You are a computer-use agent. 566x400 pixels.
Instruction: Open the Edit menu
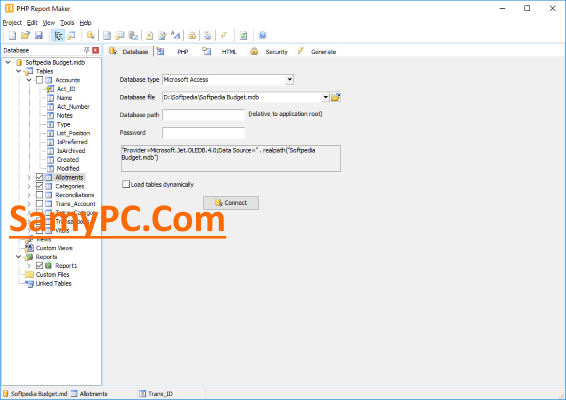click(32, 23)
